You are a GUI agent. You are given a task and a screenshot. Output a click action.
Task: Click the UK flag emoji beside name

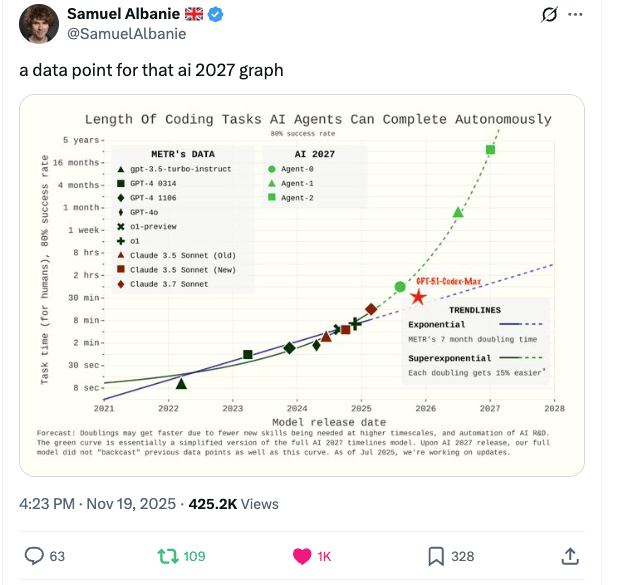coord(194,14)
